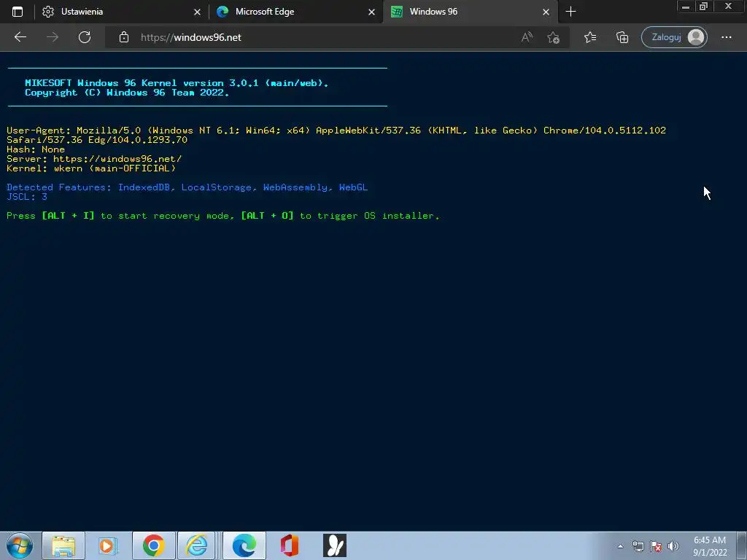The height and width of the screenshot is (560, 747).
Task: Click the Hash: None line
Action: [x=36, y=149]
